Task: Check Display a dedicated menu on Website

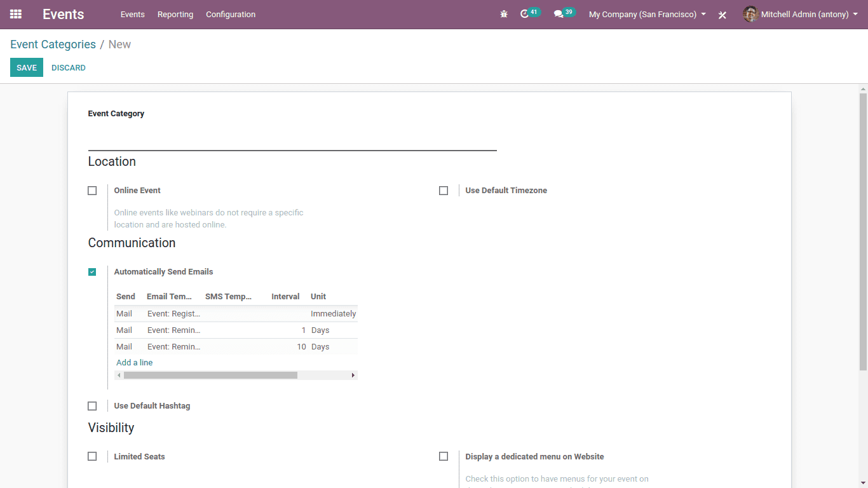Action: click(444, 456)
